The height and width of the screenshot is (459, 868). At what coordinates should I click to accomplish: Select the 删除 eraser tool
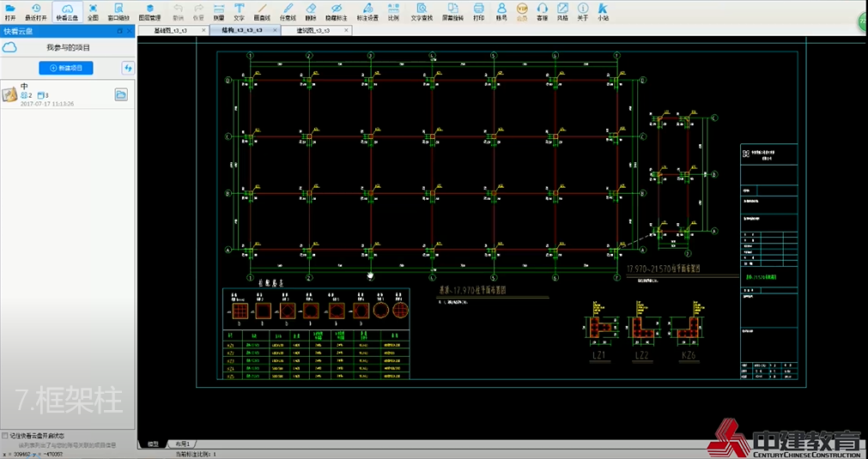pyautogui.click(x=311, y=12)
